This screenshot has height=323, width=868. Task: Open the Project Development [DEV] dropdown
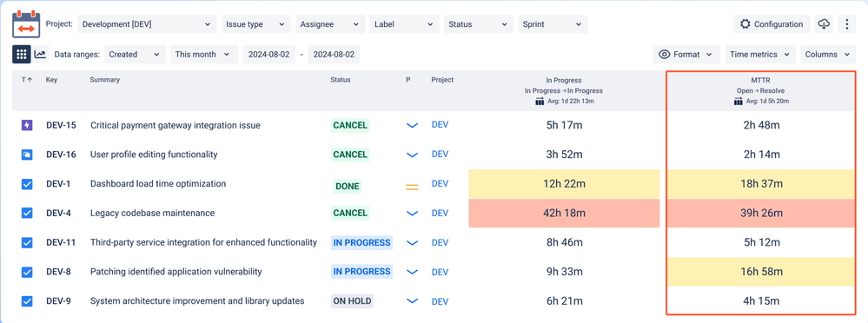147,24
